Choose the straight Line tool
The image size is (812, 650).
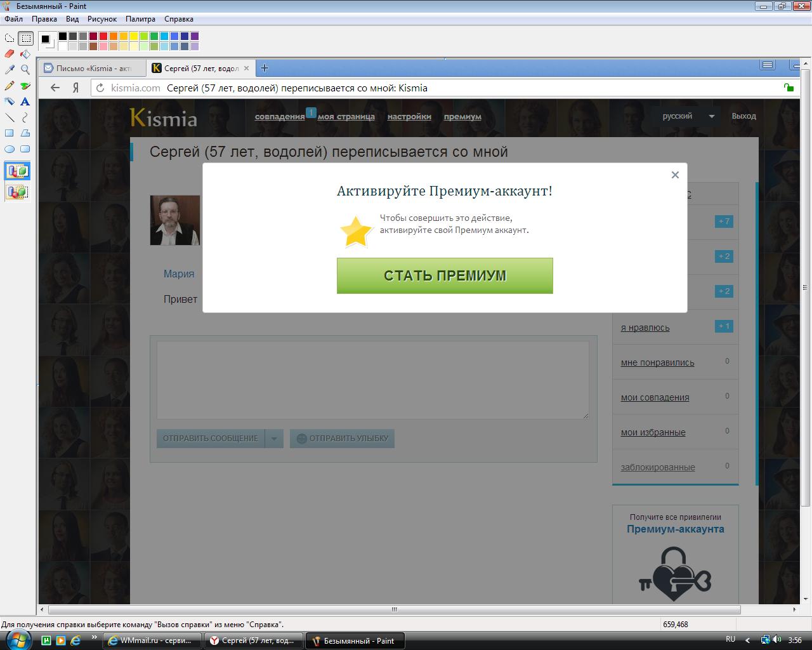tap(10, 117)
